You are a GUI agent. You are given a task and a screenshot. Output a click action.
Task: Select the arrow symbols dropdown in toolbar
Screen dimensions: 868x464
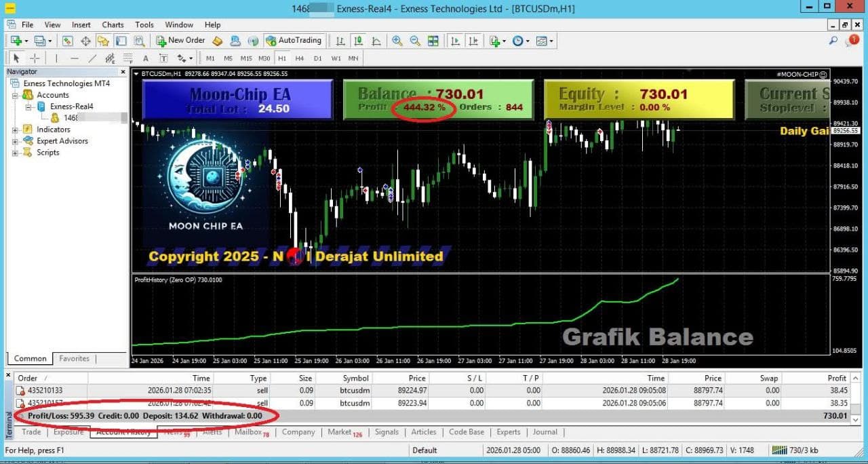coord(190,58)
